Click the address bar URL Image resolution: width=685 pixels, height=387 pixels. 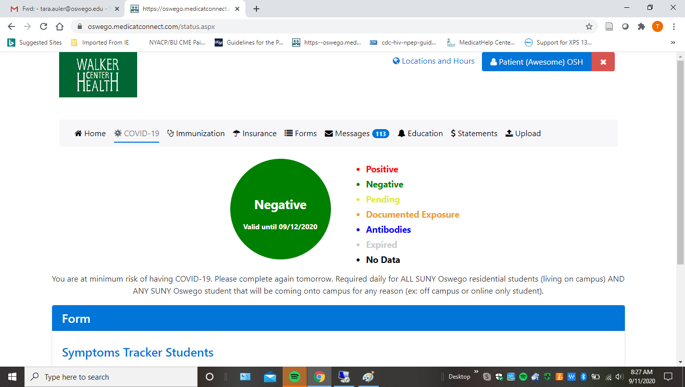(151, 27)
